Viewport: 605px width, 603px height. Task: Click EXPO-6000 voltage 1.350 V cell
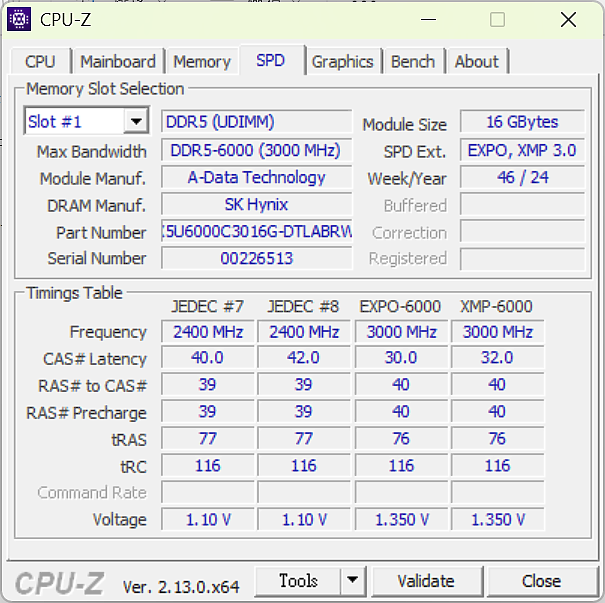click(x=401, y=520)
